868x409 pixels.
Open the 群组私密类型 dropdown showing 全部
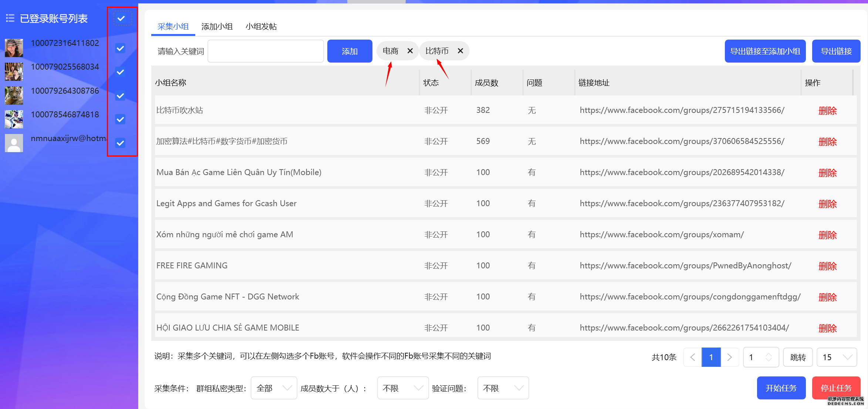click(274, 388)
